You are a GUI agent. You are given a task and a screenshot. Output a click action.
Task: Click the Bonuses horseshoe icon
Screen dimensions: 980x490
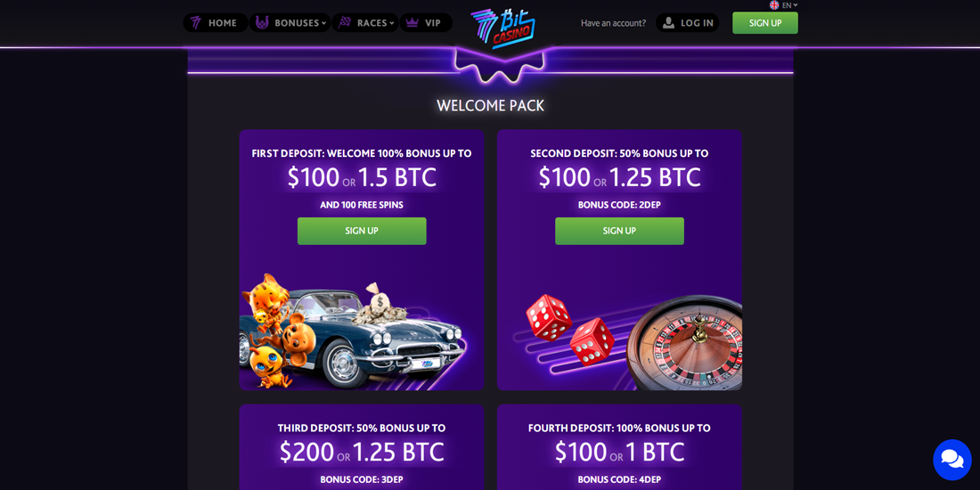point(262,23)
